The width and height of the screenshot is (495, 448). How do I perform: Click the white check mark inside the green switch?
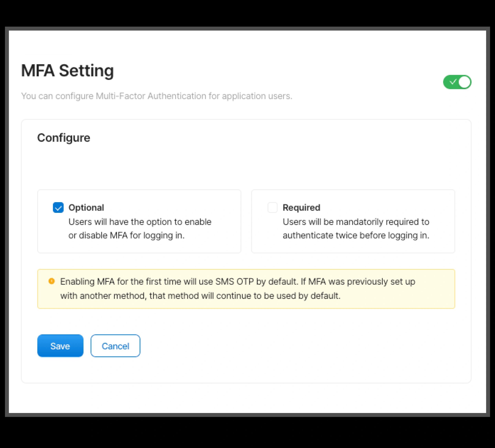click(x=453, y=82)
